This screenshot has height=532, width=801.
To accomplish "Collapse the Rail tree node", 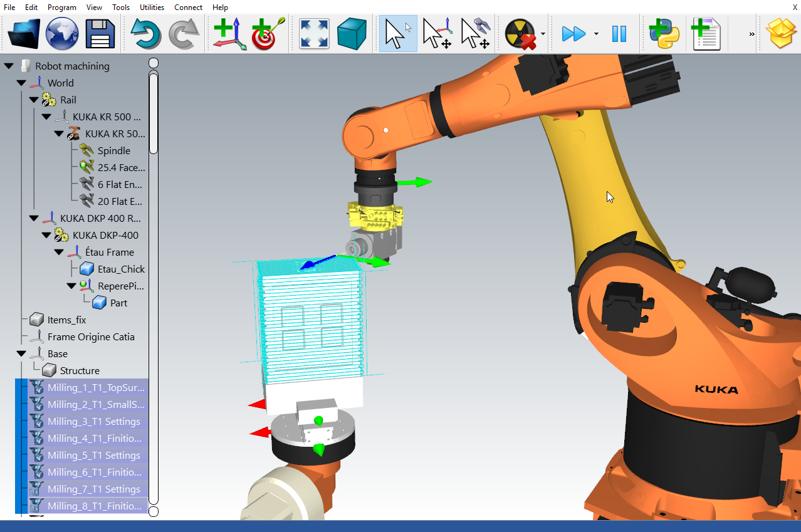I will 34,100.
